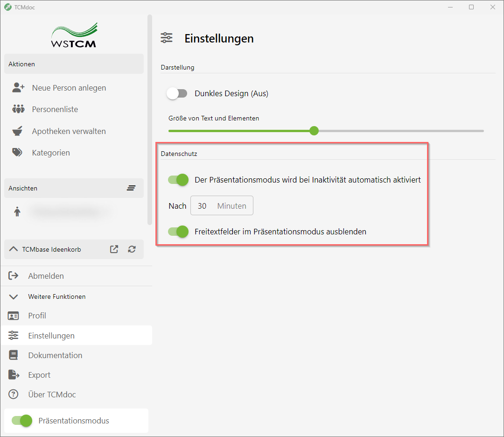Screen dimensions: 504x437
Task: Click the Export file icon
Action: pyautogui.click(x=14, y=375)
